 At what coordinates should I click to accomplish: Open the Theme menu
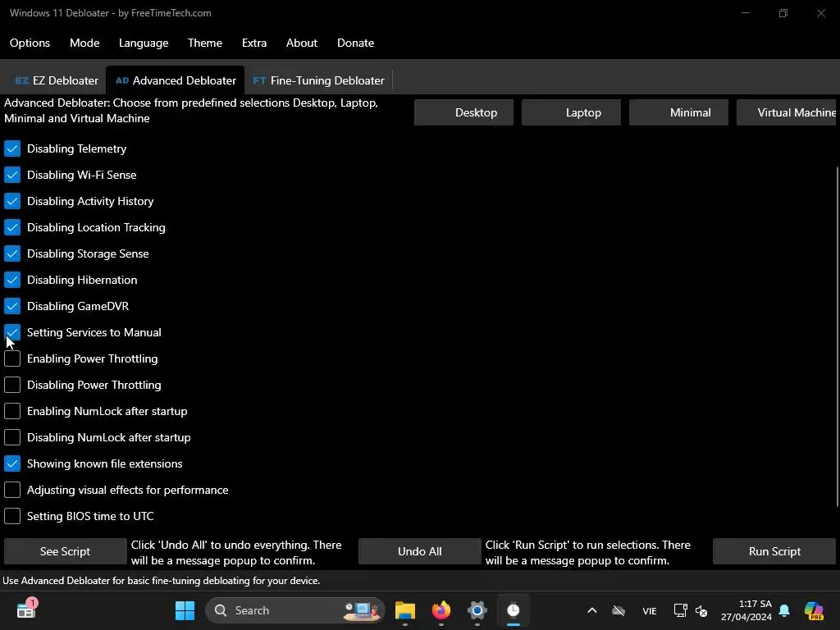[x=204, y=43]
